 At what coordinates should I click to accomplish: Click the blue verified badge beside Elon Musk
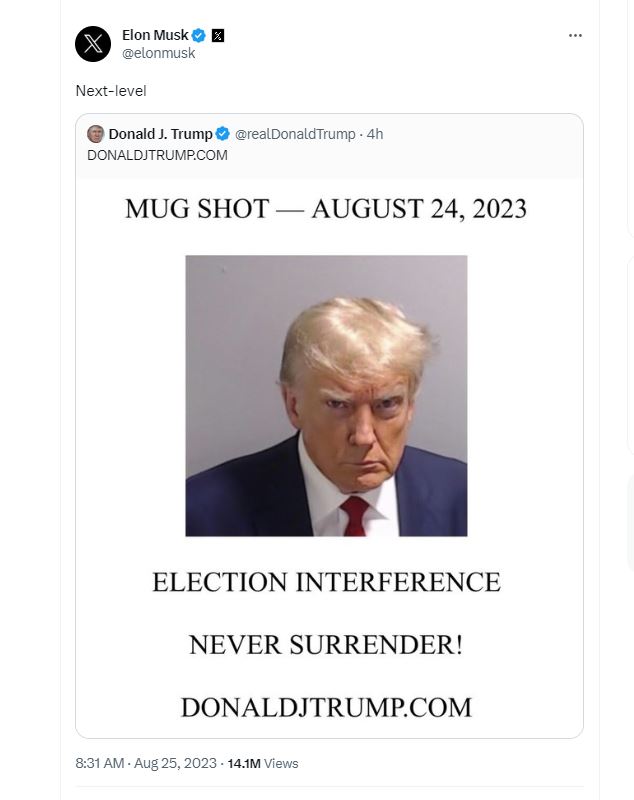pos(199,35)
